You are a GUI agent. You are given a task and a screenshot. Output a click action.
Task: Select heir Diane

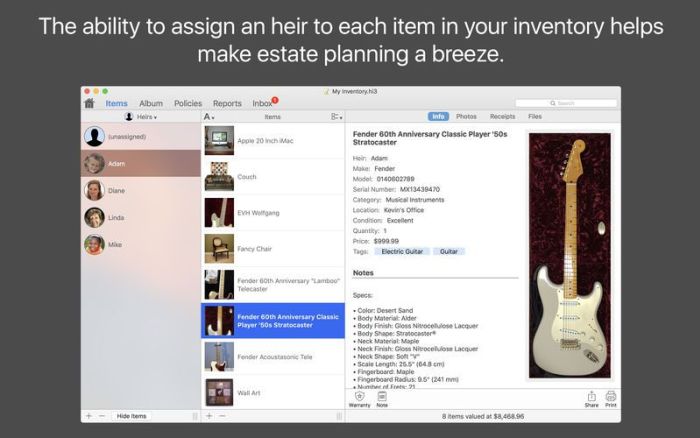click(x=141, y=191)
